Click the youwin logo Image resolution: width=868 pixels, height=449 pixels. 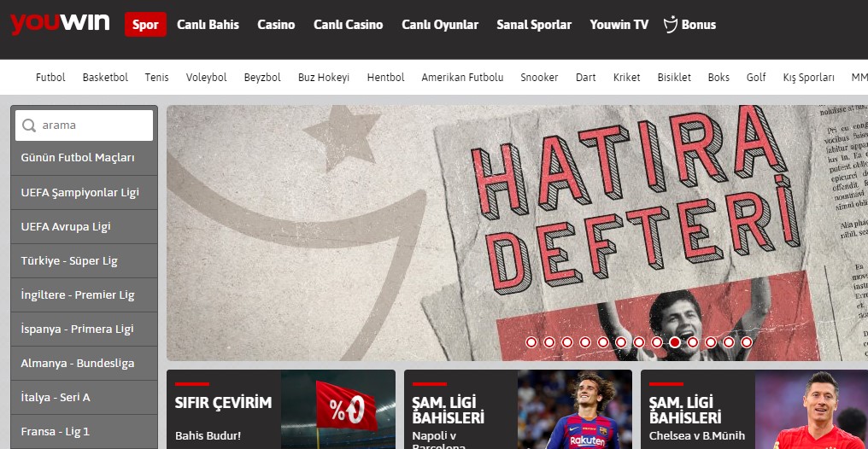point(60,24)
